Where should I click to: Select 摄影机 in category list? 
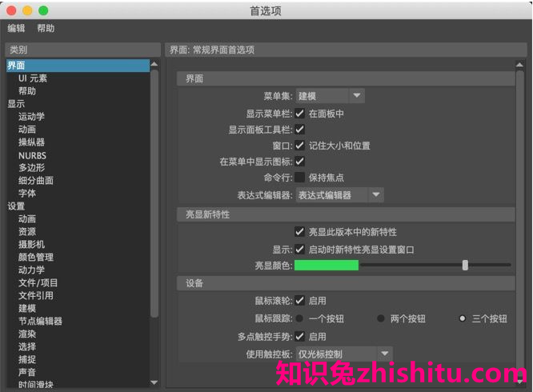tap(31, 245)
